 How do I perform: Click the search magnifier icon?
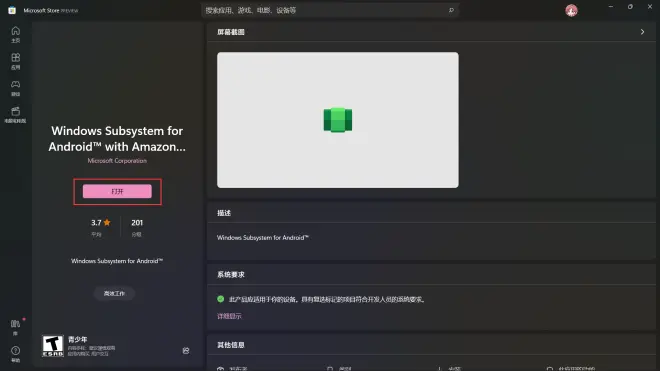[x=451, y=10]
